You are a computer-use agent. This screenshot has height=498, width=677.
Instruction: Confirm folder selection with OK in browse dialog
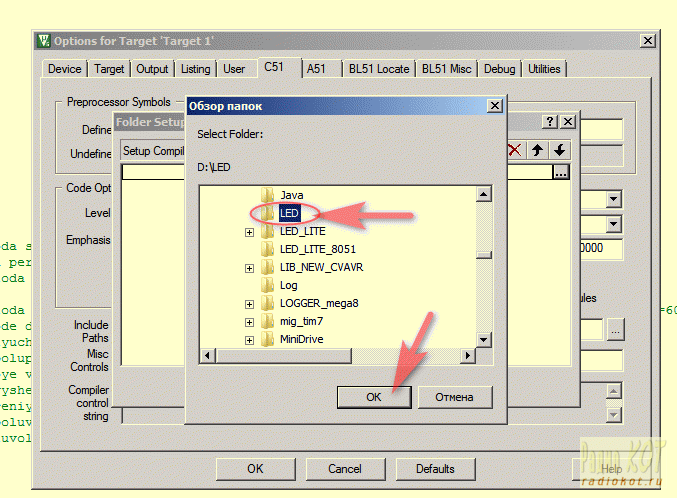click(374, 397)
